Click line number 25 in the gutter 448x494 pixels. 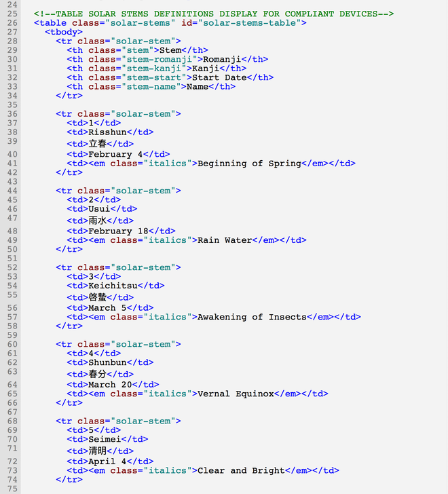12,14
